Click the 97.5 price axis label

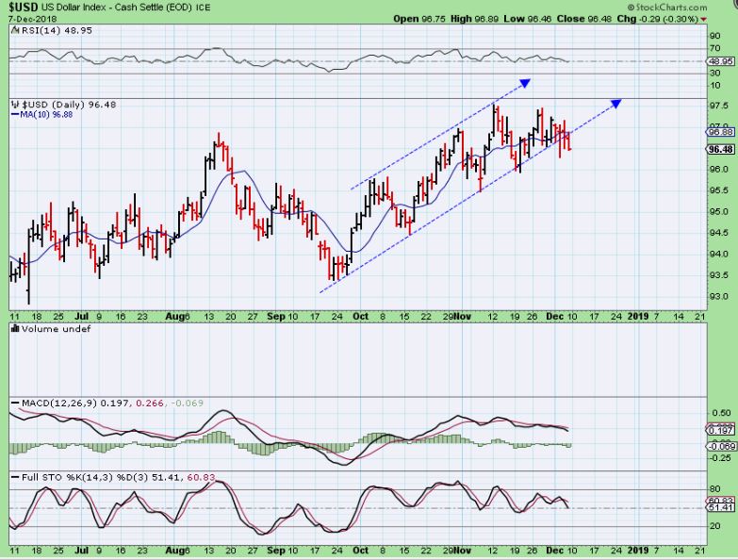718,107
